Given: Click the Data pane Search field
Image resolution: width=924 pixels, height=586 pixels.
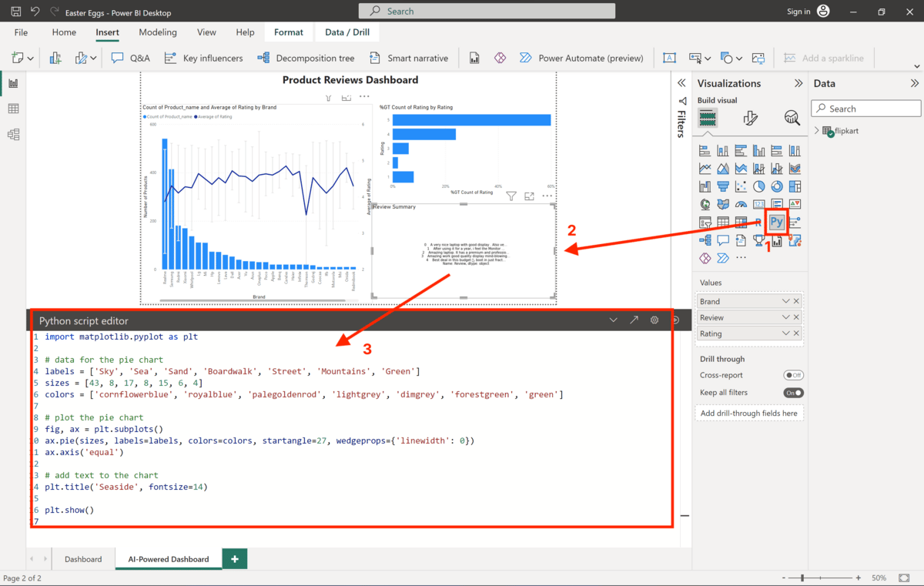Looking at the screenshot, I should 866,109.
